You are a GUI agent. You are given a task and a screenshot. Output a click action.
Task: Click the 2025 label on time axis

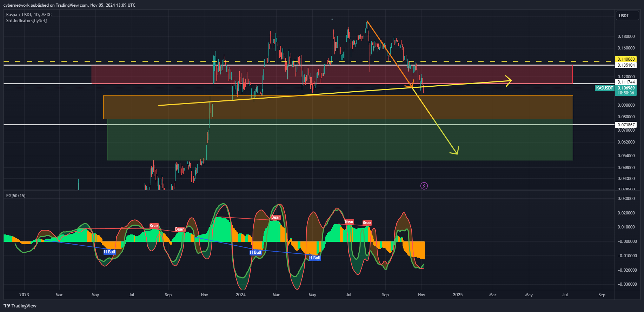coord(458,295)
